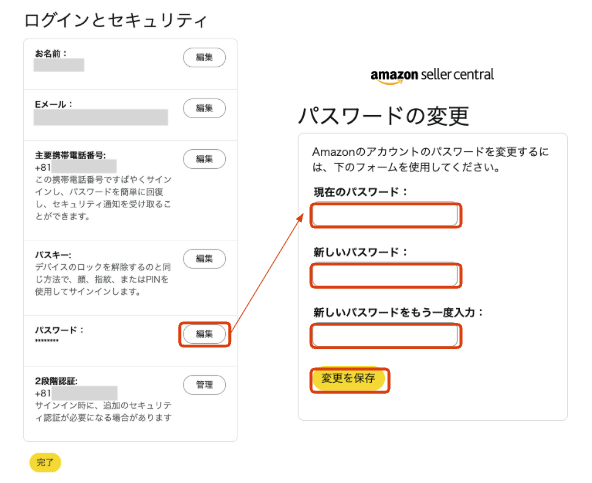Edit the 主要携帯電話番号 with 編集 button

(x=204, y=159)
